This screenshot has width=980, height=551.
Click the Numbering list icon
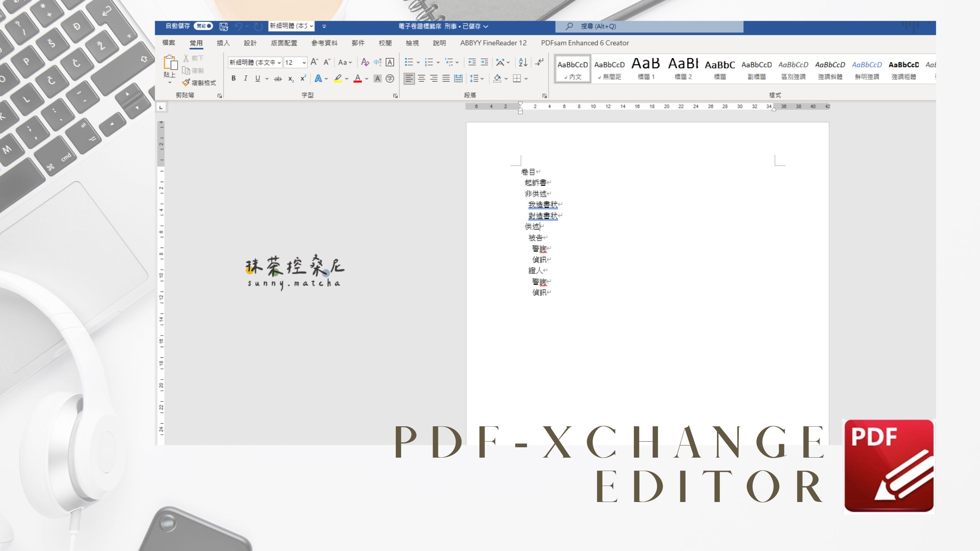point(429,62)
